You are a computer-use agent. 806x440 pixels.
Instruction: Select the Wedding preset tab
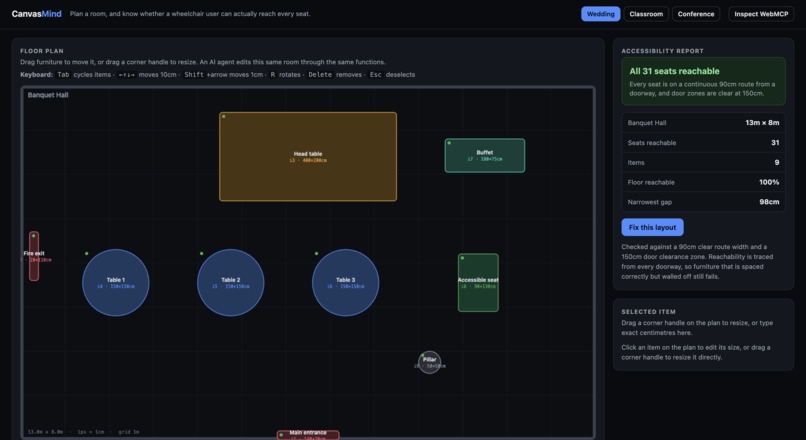pyautogui.click(x=600, y=14)
